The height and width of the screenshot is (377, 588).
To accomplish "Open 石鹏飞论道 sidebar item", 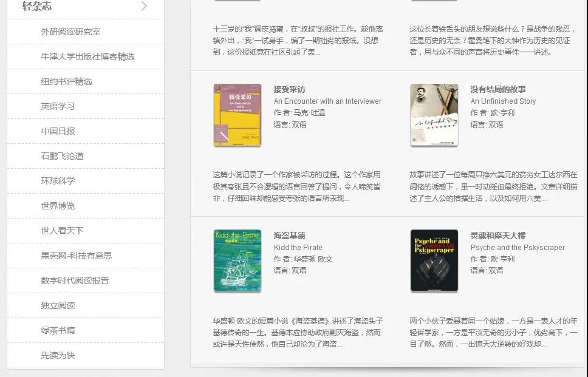I will click(x=62, y=156).
